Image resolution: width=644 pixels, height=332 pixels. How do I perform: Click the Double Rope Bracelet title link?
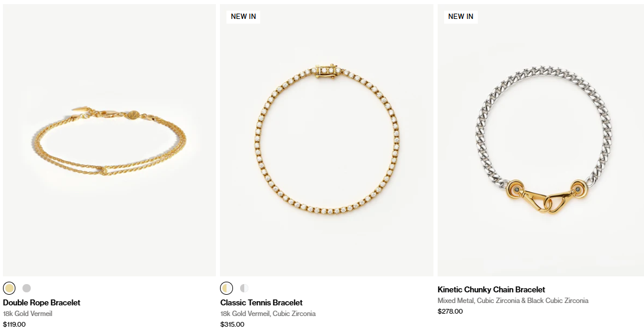coord(41,302)
